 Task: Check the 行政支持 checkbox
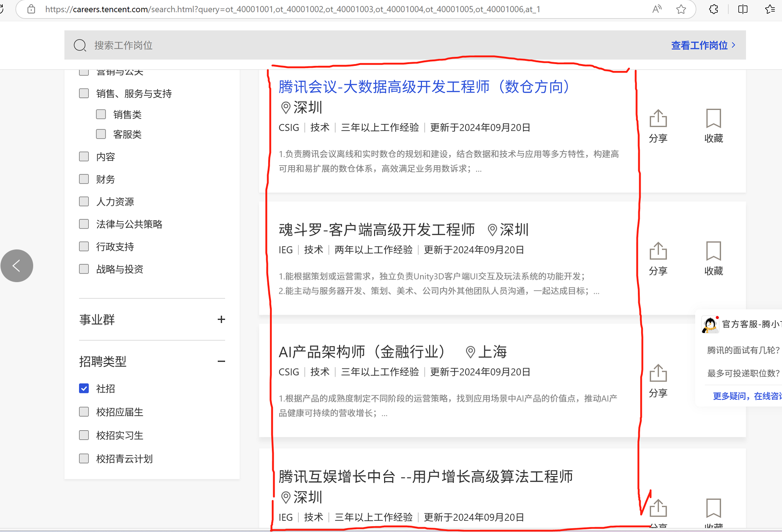[84, 246]
